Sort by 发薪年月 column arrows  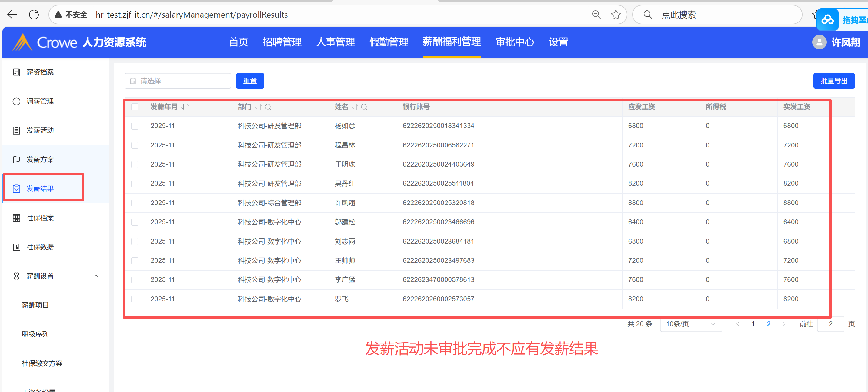coord(185,107)
